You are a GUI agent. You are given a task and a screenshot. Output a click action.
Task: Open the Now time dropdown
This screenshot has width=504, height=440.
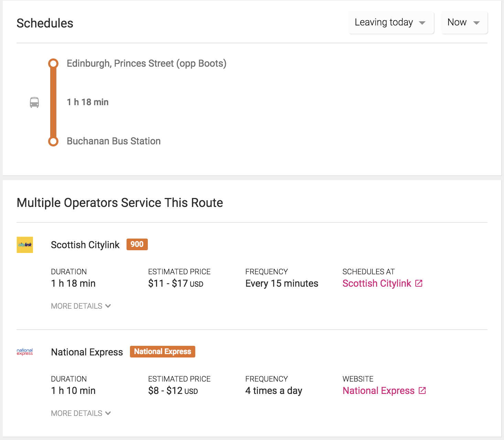coord(464,23)
